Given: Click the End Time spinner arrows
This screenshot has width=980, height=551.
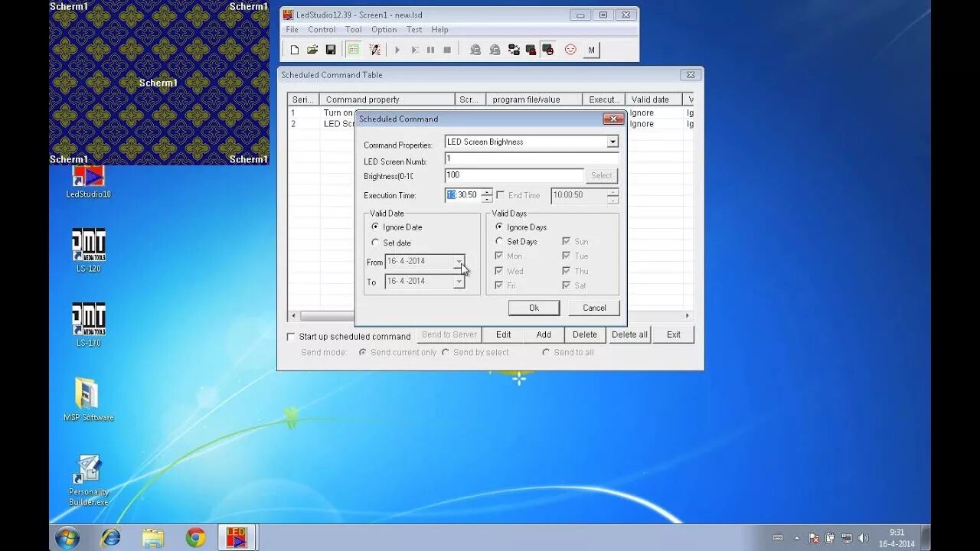Looking at the screenshot, I should tap(612, 195).
